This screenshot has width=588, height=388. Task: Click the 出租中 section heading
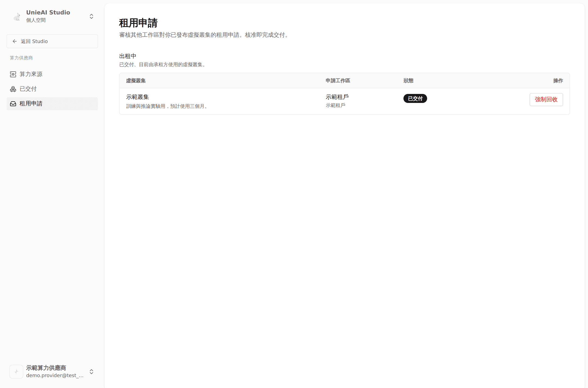128,56
